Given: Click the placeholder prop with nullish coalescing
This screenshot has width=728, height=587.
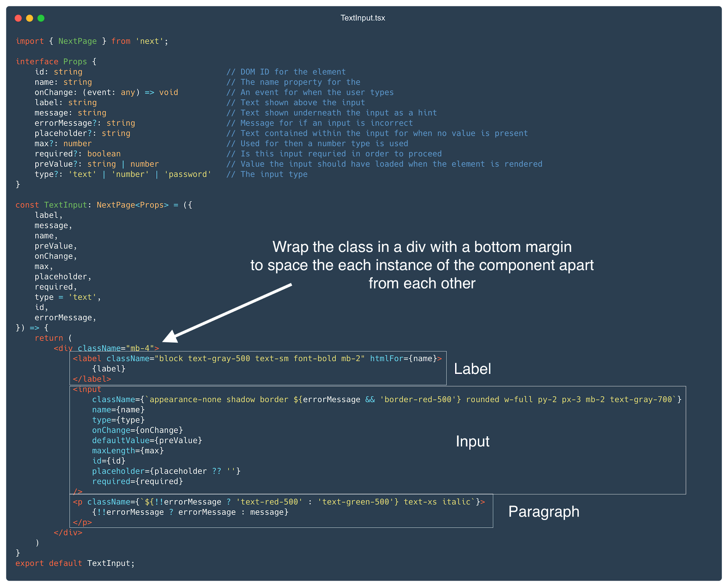Looking at the screenshot, I should 166,471.
